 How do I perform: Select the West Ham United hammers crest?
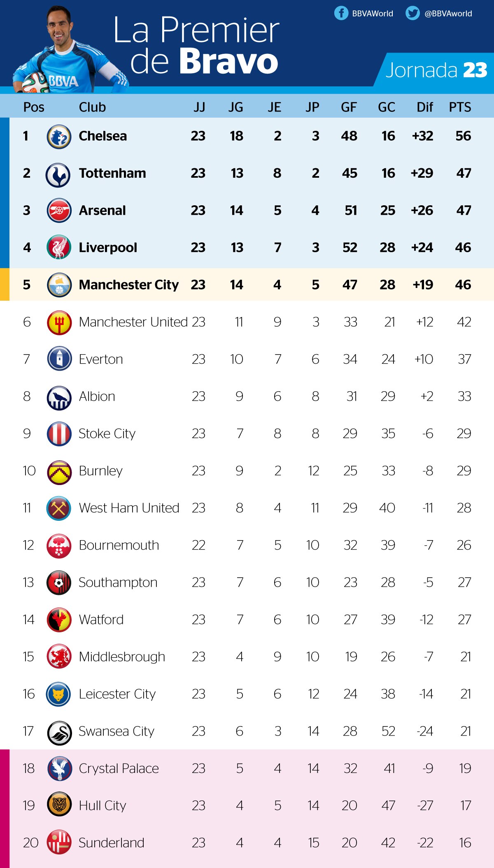coord(59,508)
